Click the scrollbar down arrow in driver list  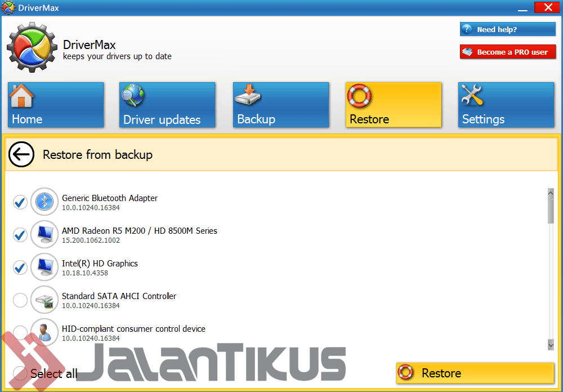pos(551,345)
